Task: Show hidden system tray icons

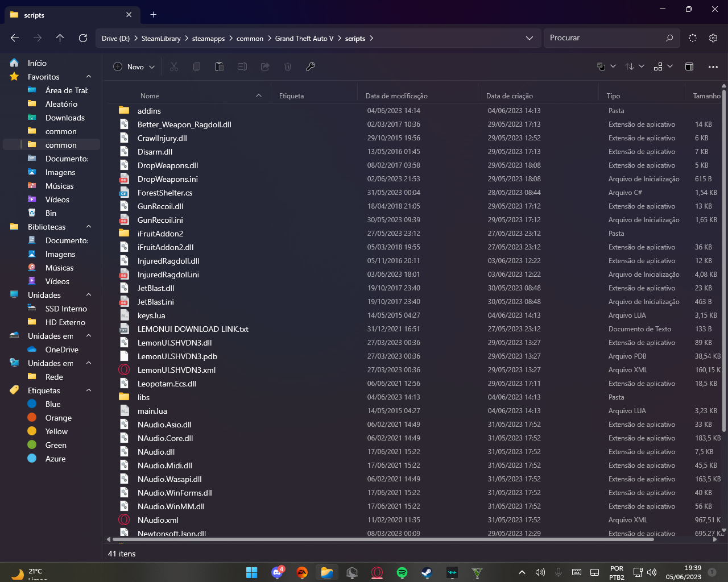Action: coord(522,572)
